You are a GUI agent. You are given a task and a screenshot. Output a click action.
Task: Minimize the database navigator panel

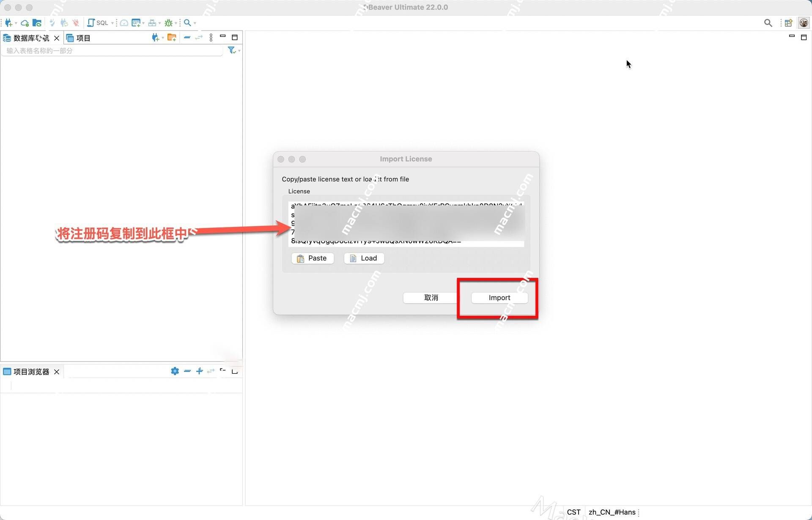pyautogui.click(x=223, y=37)
